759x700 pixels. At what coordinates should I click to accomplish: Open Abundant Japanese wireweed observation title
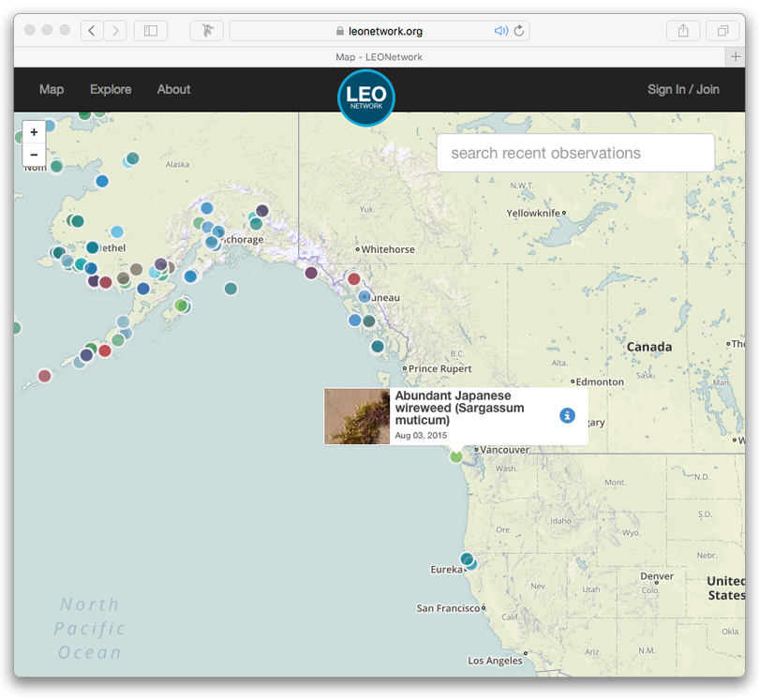(459, 408)
